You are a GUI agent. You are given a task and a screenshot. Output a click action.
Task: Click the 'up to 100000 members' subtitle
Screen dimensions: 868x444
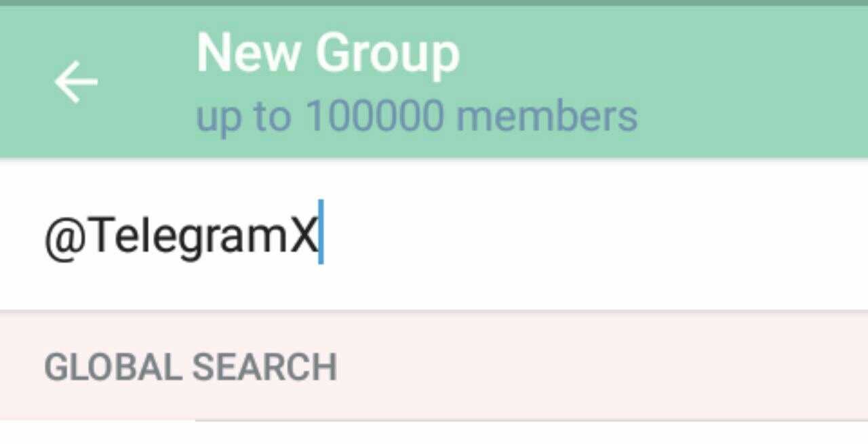click(416, 117)
